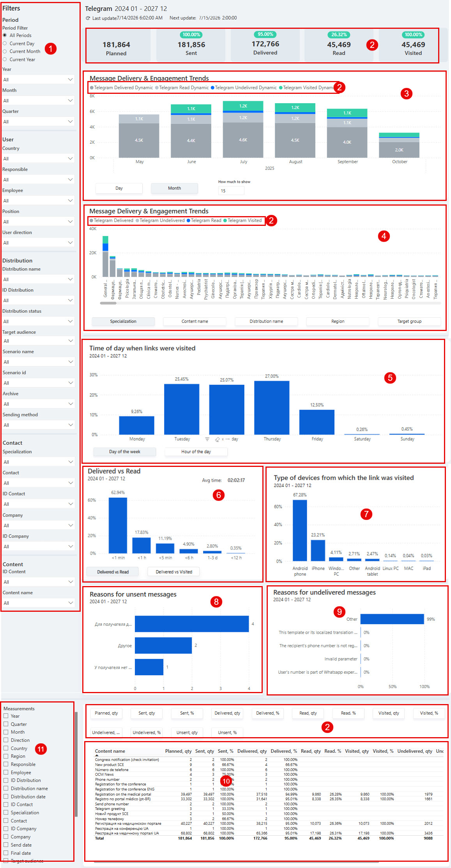Expand the ID Content filter dropdown

pyautogui.click(x=38, y=582)
